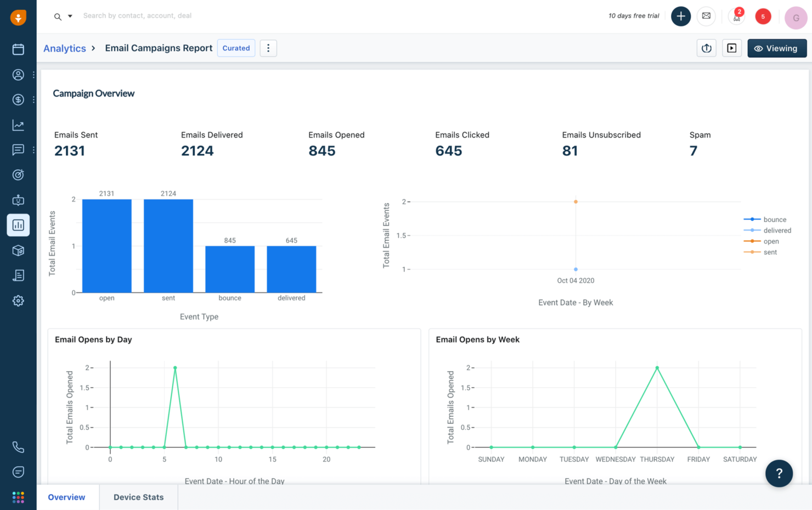Click the rocket icon showing 2 updates

pos(736,16)
